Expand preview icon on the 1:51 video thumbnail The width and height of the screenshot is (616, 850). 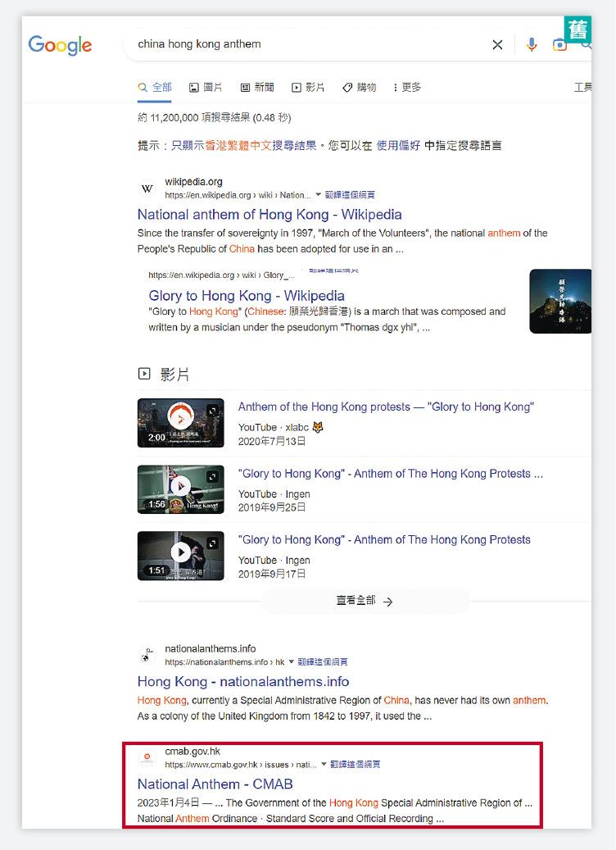tap(213, 543)
